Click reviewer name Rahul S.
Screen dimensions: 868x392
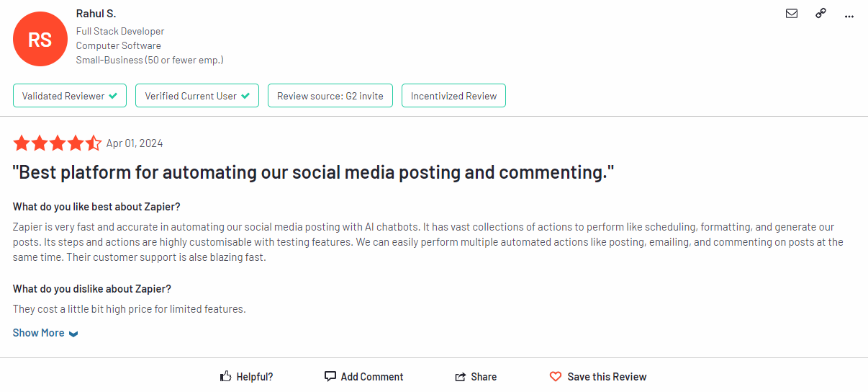(96, 14)
